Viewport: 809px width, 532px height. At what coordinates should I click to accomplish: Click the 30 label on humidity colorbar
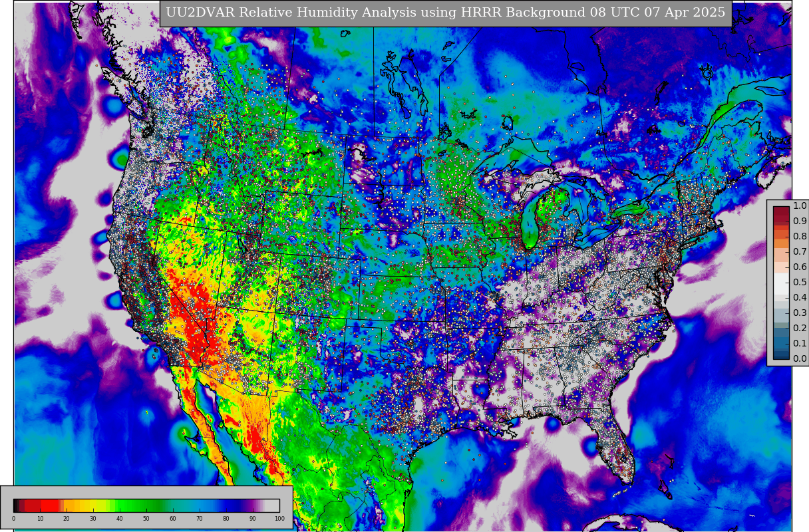pos(93,518)
